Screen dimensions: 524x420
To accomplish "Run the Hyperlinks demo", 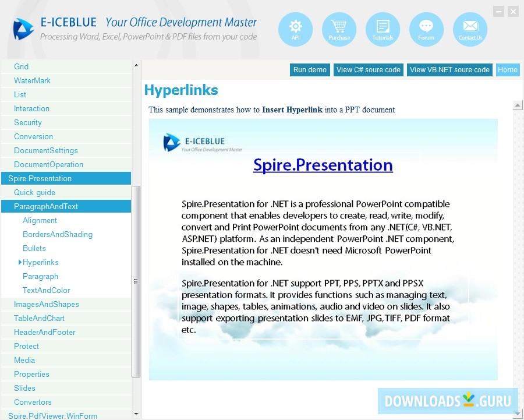I will point(310,70).
